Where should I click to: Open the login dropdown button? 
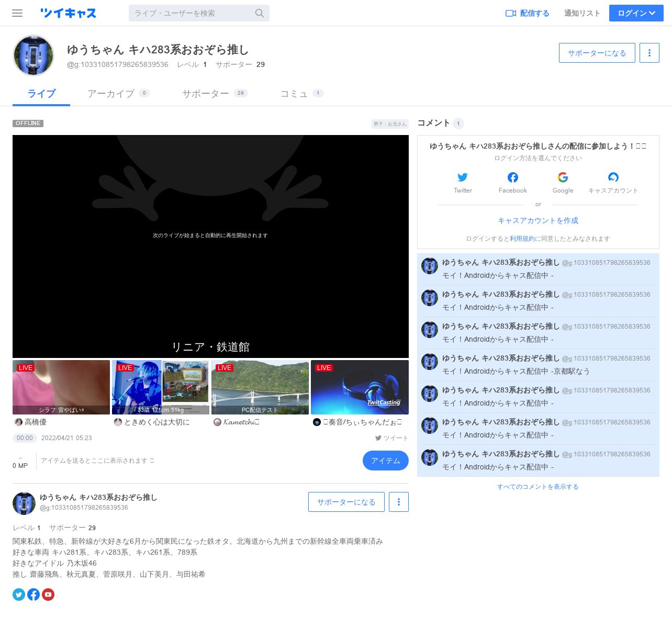point(636,13)
